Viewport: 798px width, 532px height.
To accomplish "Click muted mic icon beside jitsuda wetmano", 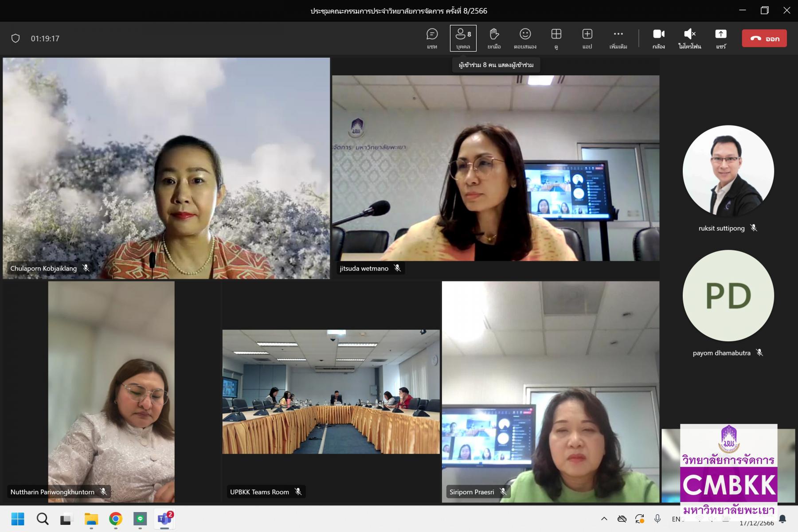I will (397, 268).
